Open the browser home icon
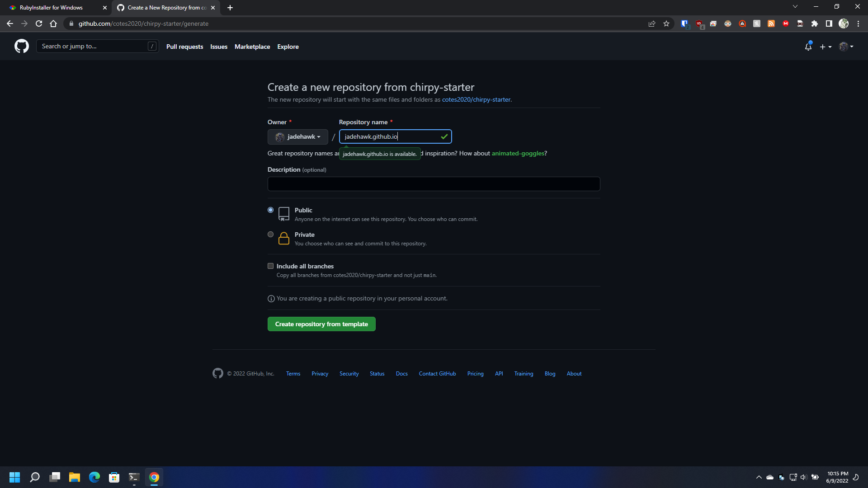Viewport: 868px width, 488px height. tap(53, 23)
